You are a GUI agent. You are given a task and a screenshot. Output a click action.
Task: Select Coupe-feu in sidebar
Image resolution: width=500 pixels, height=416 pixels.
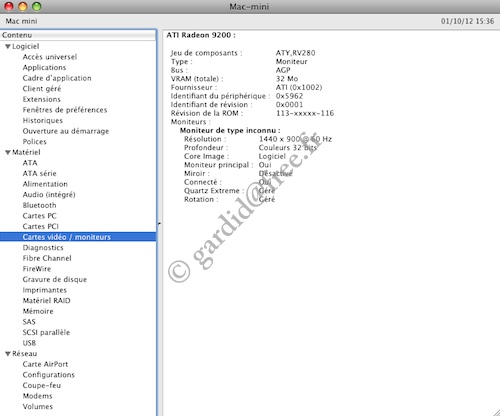pos(42,386)
